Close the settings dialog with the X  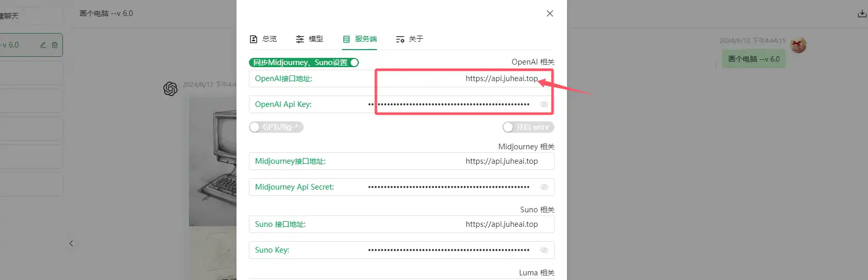pyautogui.click(x=550, y=13)
